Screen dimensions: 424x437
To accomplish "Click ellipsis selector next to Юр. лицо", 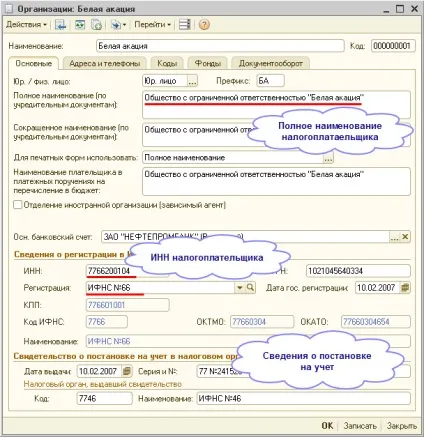I will coord(192,81).
